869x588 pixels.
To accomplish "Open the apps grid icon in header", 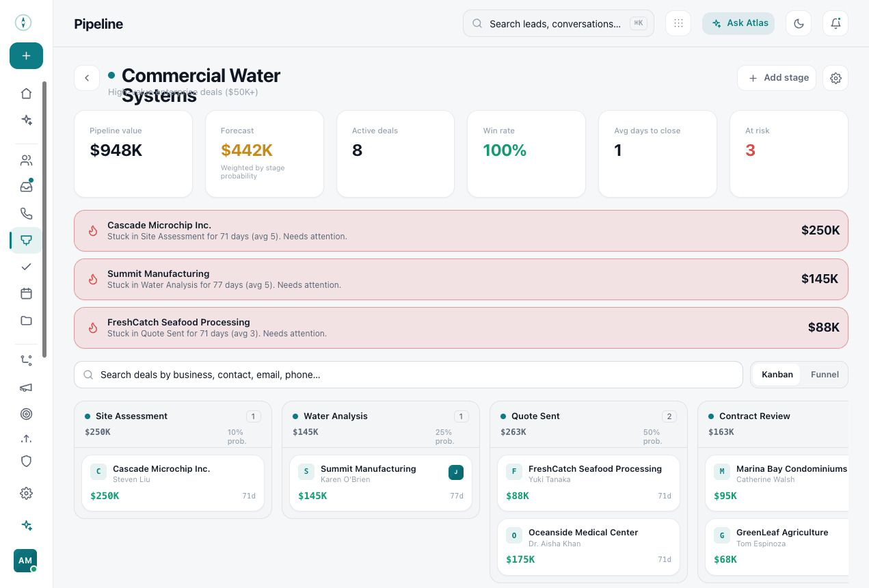I will (678, 23).
